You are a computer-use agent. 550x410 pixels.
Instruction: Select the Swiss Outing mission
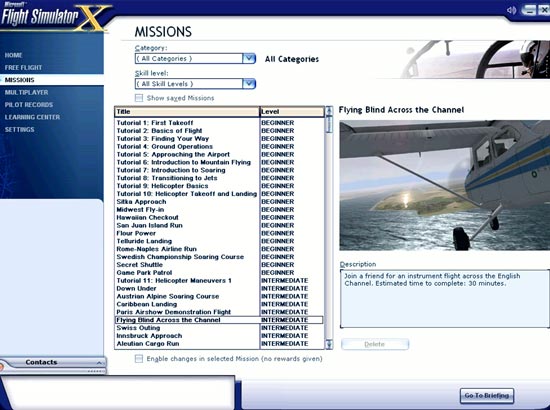coord(219,328)
